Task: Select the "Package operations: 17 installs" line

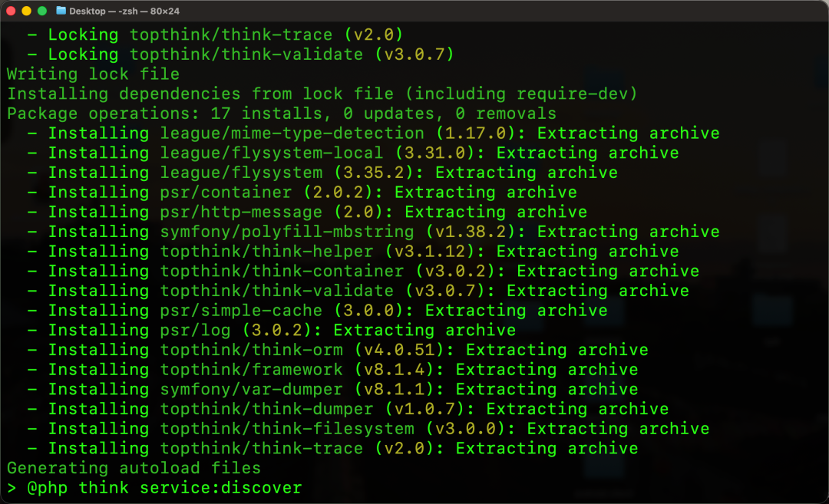Action: point(281,114)
